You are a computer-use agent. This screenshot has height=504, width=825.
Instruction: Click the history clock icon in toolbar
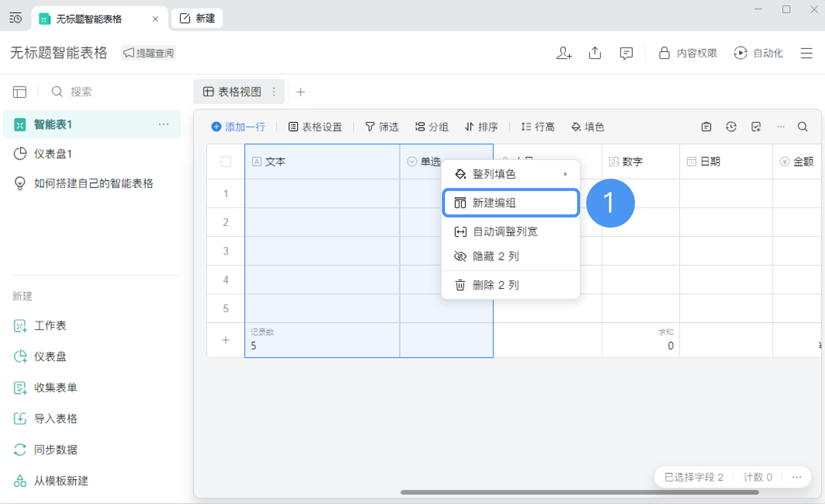[731, 127]
